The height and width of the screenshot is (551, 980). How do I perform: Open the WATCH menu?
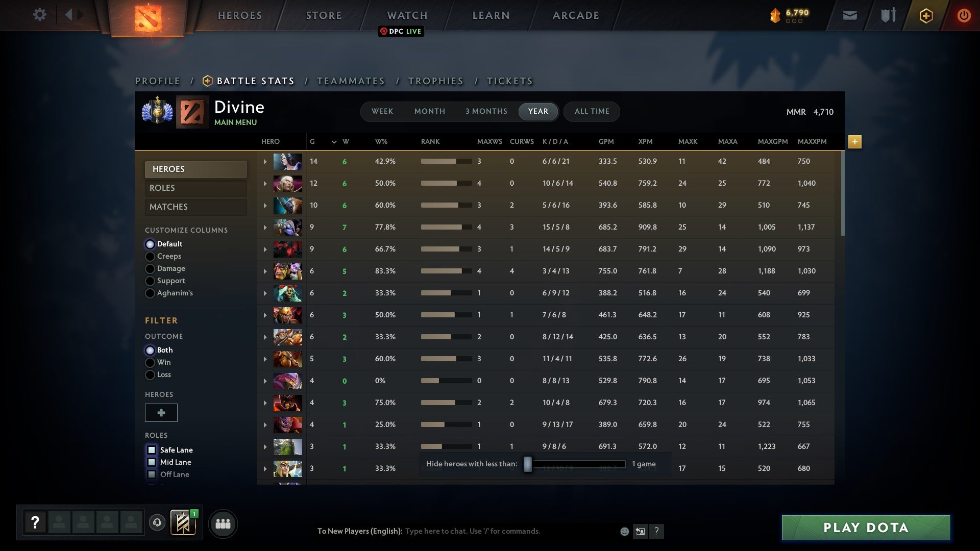point(407,15)
